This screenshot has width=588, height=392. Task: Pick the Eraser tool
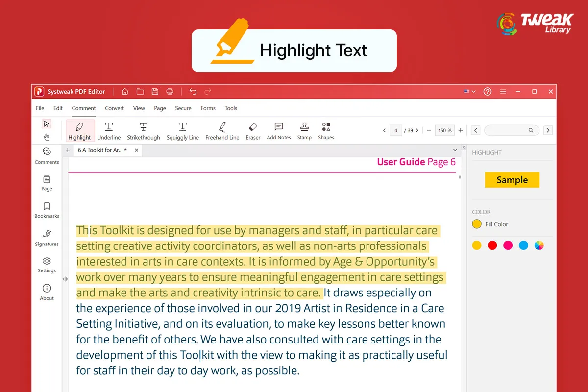click(x=253, y=130)
